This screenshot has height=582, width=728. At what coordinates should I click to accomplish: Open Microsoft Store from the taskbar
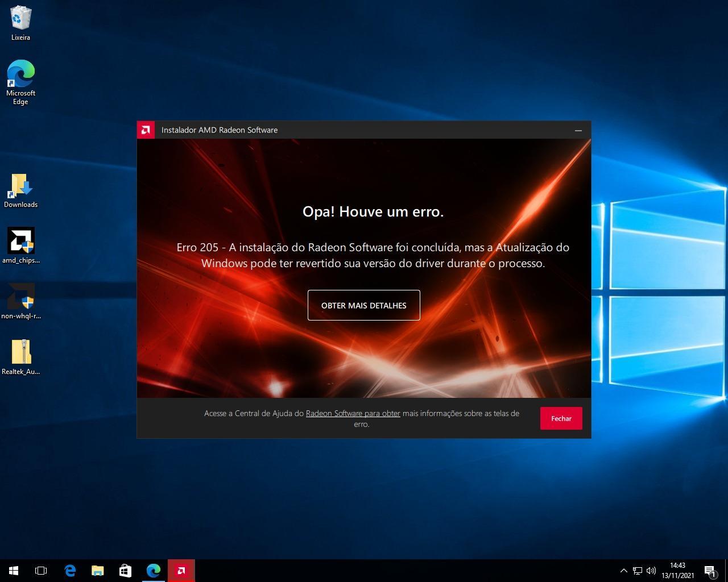tap(125, 571)
